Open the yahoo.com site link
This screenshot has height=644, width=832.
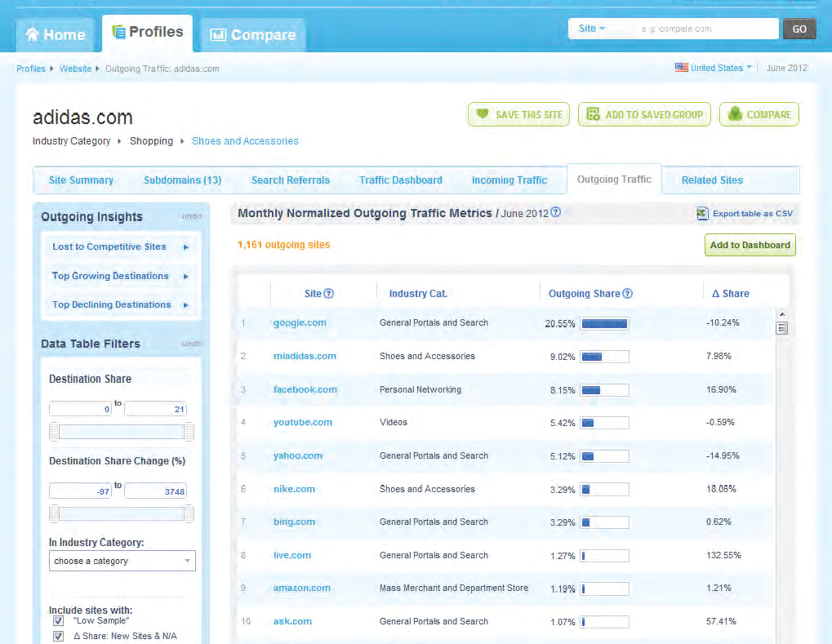coord(298,455)
